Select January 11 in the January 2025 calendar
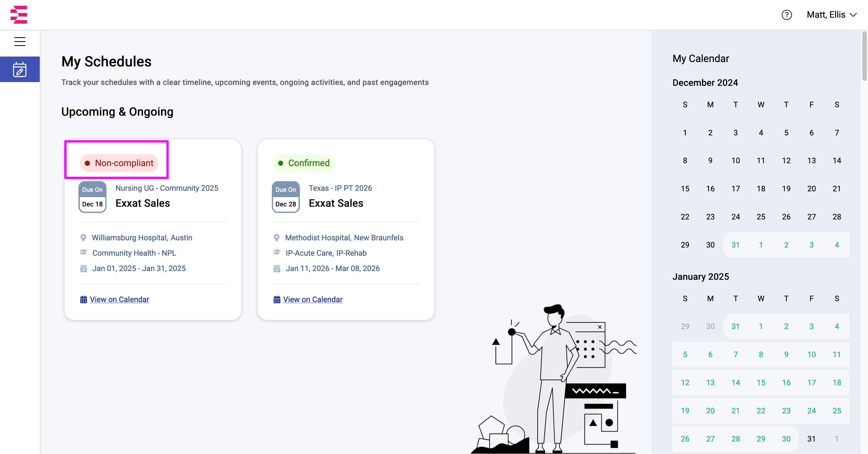 point(837,354)
